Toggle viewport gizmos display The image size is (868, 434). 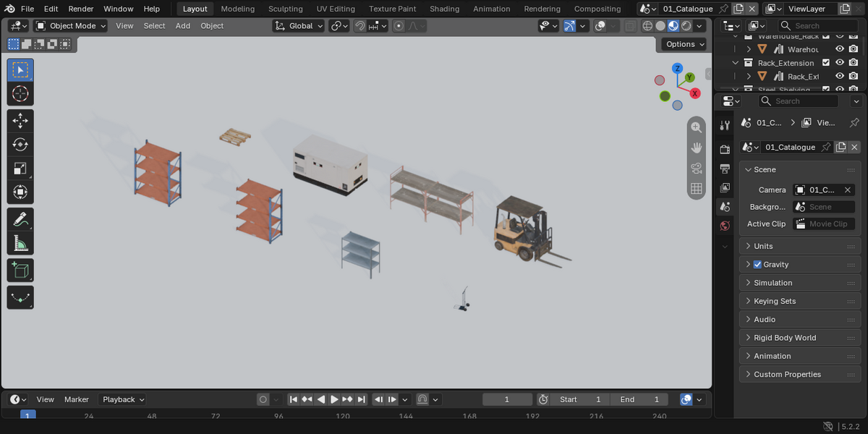coord(570,26)
